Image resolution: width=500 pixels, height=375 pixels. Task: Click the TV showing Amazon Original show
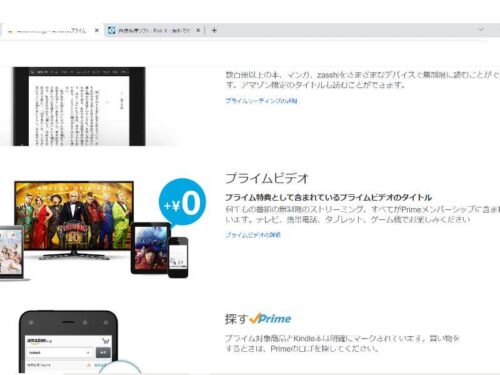point(74,220)
